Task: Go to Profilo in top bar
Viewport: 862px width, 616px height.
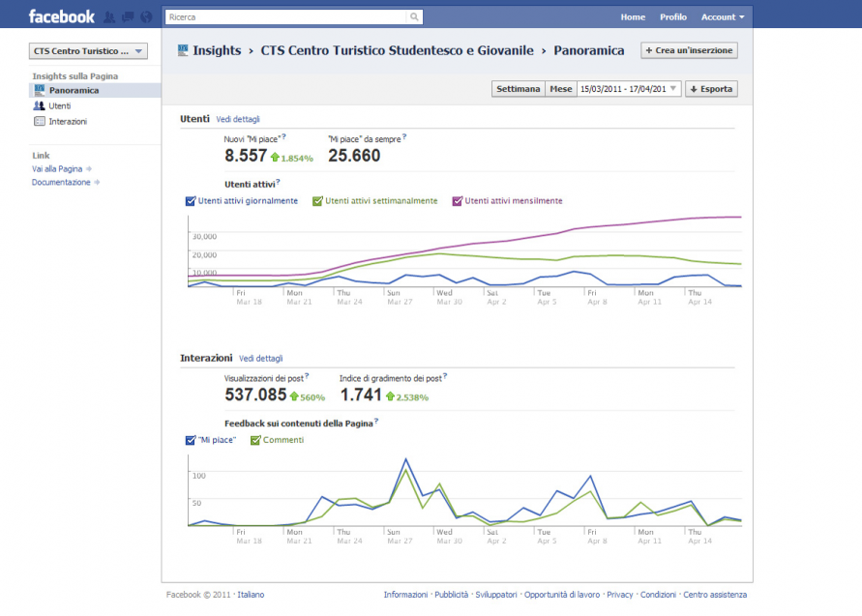Action: [673, 17]
